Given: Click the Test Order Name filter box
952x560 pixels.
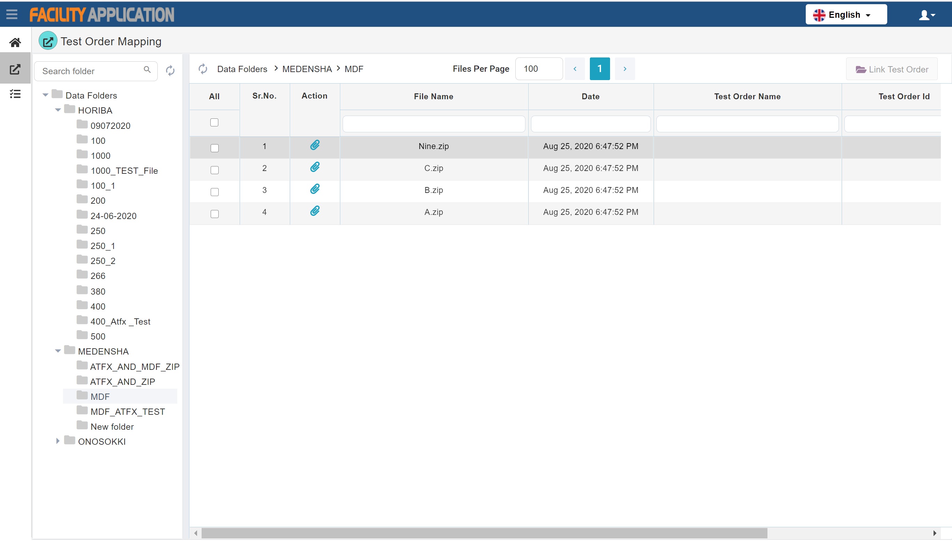Looking at the screenshot, I should [747, 124].
